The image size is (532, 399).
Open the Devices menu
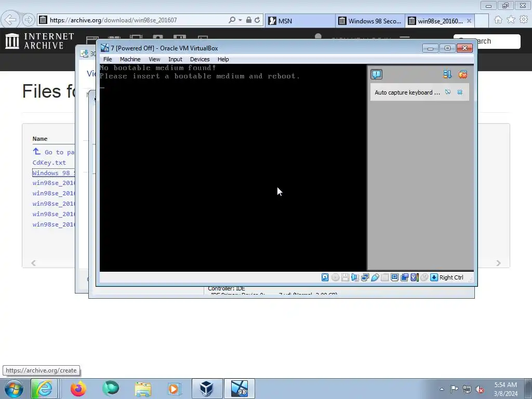click(x=199, y=59)
